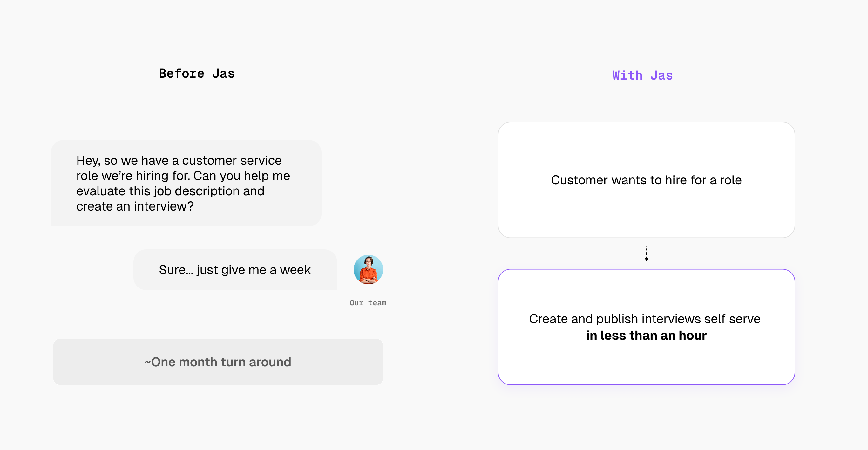Click the team member avatar photo
This screenshot has width=868, height=450.
368,270
